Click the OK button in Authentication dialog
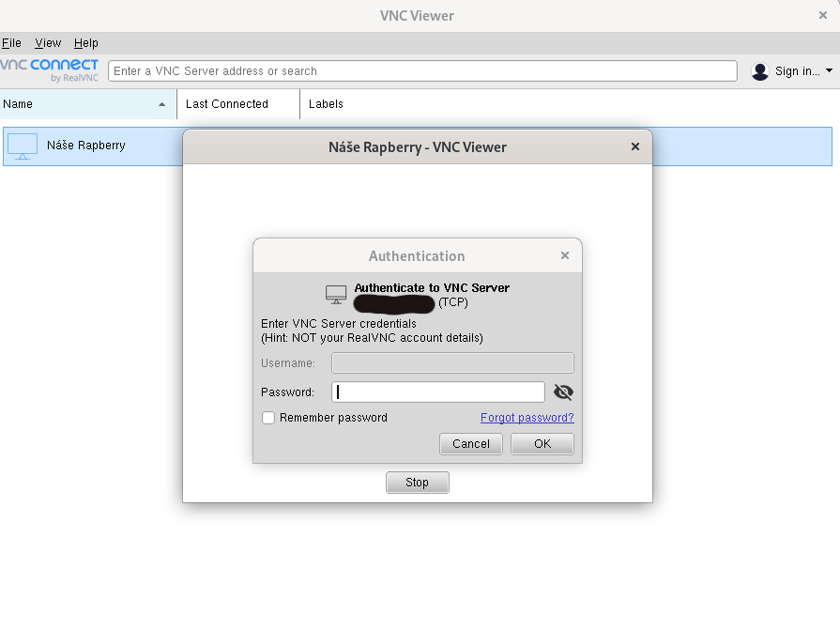840x630 pixels. (542, 443)
